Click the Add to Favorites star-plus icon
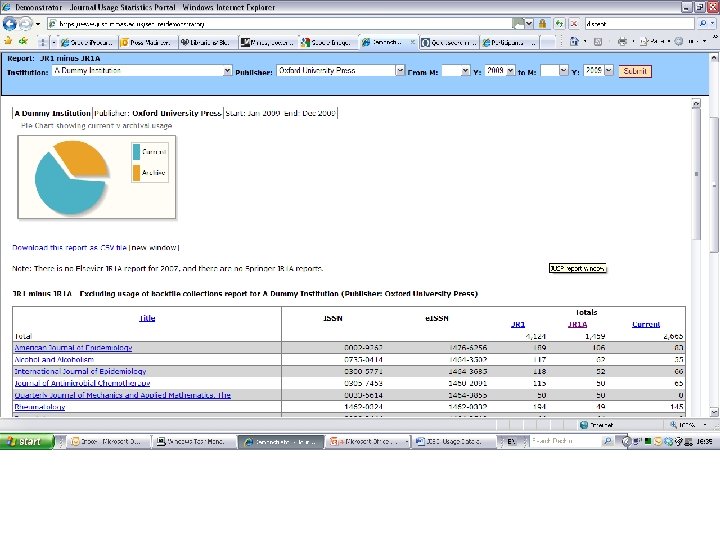Image resolution: width=720 pixels, height=540 pixels. coord(23,42)
